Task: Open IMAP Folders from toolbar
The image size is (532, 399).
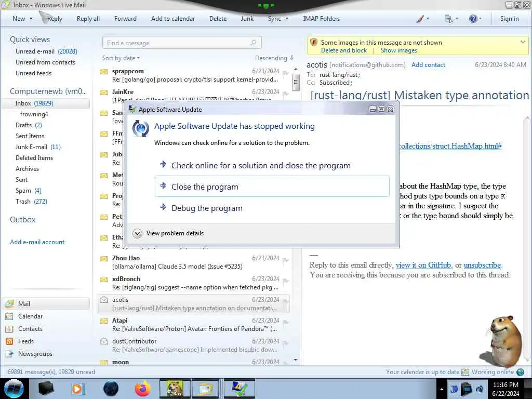Action: 321,19
